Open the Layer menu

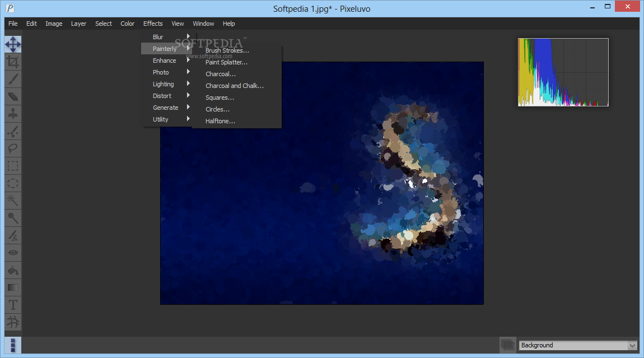[78, 24]
